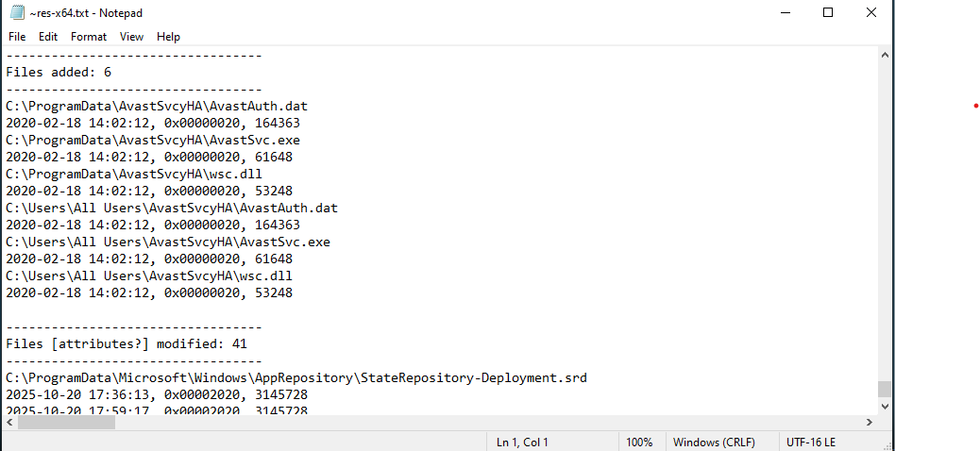Click C:\ProgramData\AvastSvcyHA\AvastAuth.dat line

coord(157,107)
